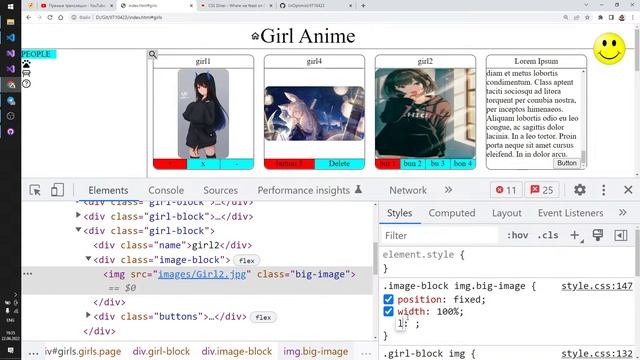Switch to the Layout tab
This screenshot has width=640, height=360.
point(507,213)
